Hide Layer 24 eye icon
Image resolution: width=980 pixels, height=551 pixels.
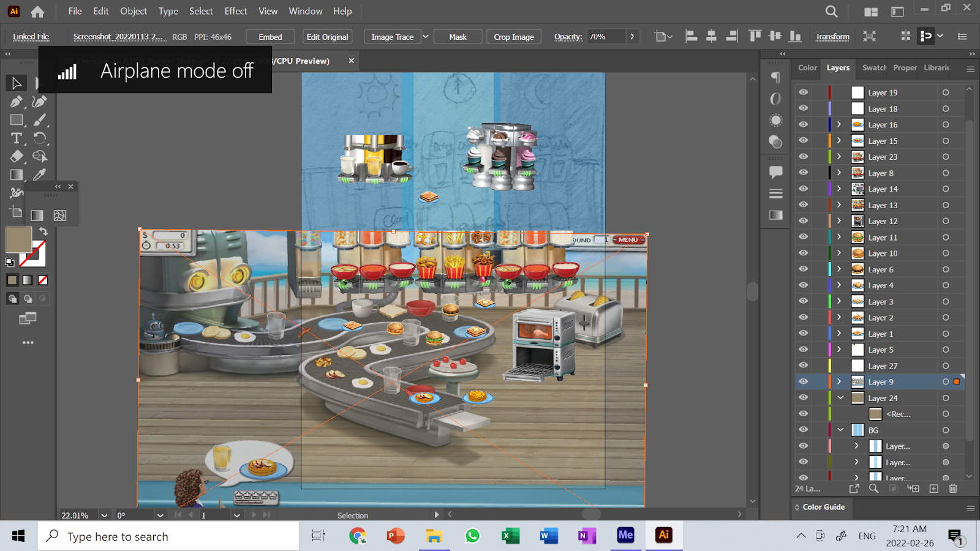pyautogui.click(x=804, y=398)
